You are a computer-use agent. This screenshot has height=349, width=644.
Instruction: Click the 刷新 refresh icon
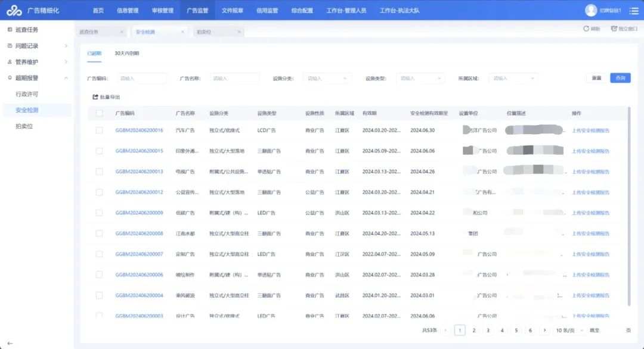(586, 29)
